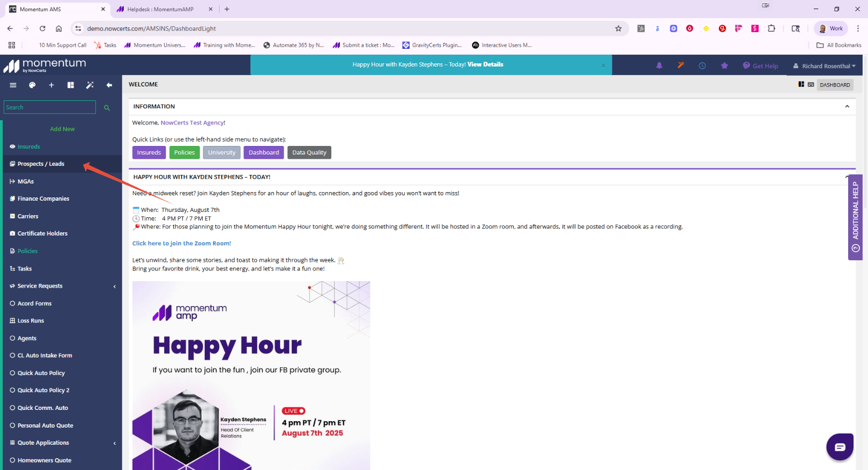Open the Richard Rosenthal user dropdown

tap(825, 66)
